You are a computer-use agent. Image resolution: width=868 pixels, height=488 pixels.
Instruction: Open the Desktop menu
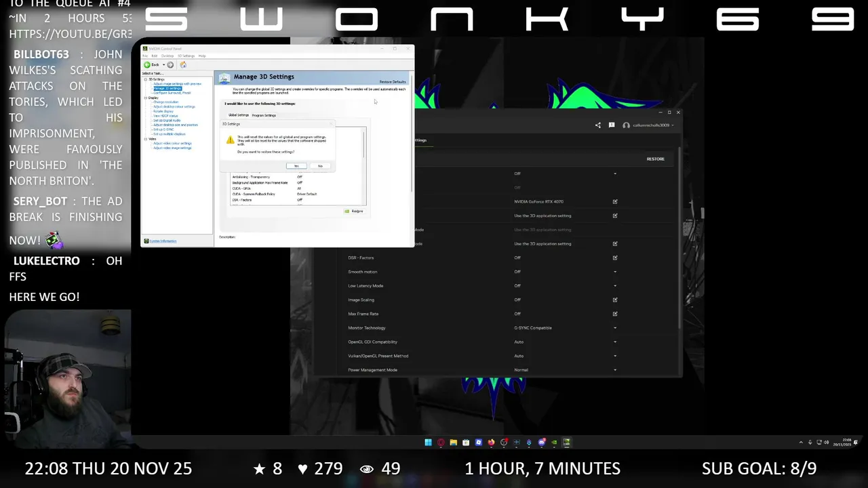point(167,56)
